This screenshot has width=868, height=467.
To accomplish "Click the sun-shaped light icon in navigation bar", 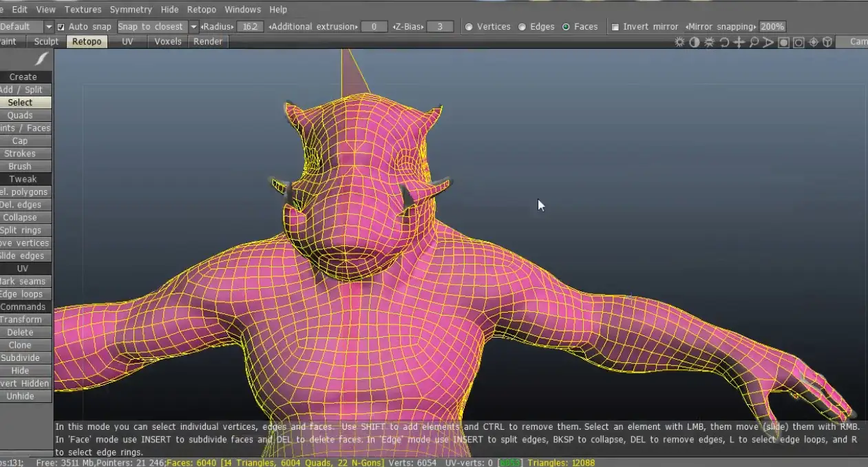I will coord(680,42).
